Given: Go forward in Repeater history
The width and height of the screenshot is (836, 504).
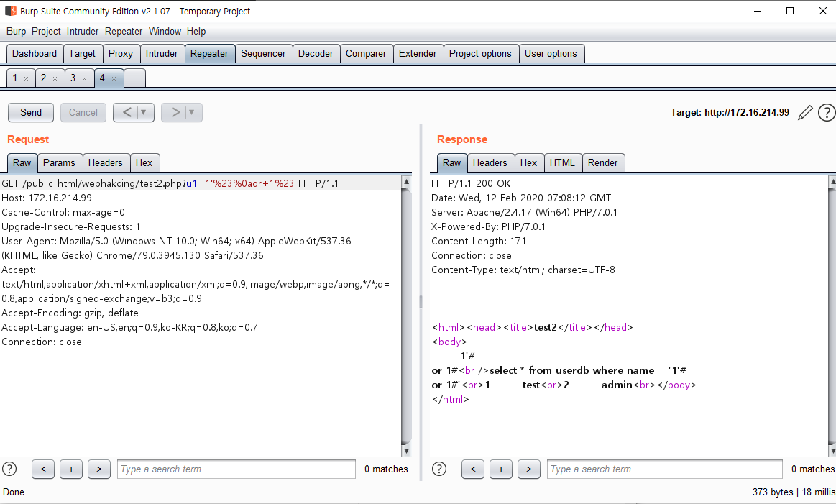Looking at the screenshot, I should click(x=175, y=113).
